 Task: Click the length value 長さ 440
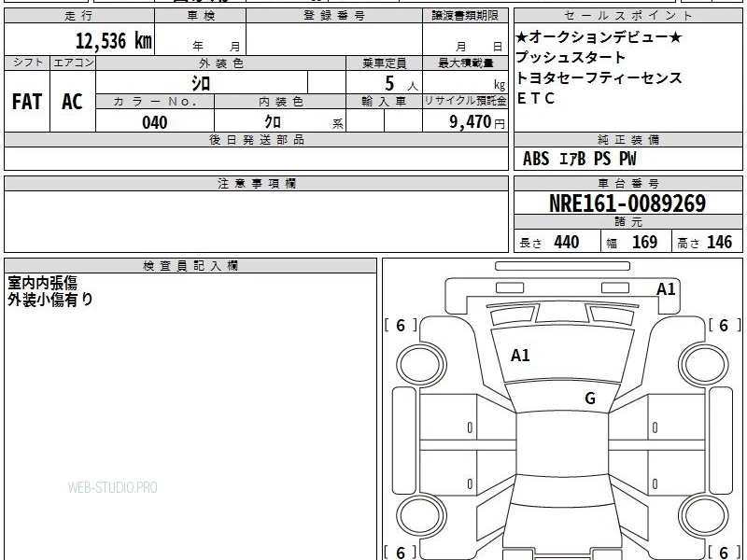(x=549, y=242)
